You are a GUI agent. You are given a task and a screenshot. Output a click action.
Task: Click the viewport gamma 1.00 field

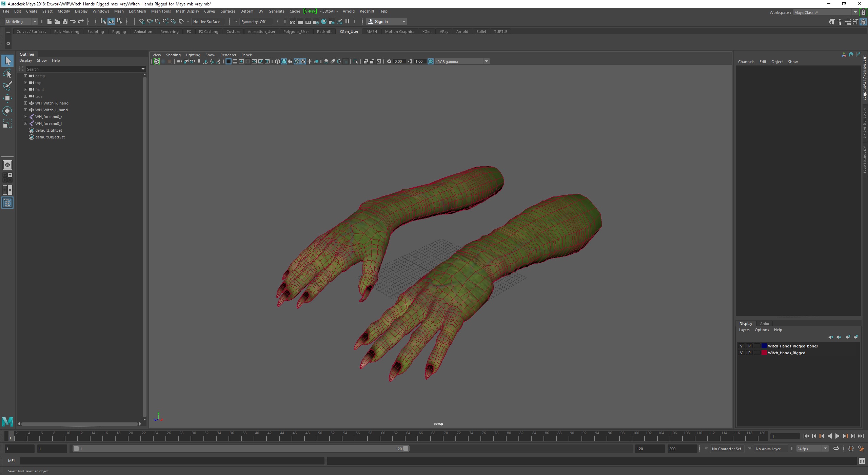click(x=420, y=61)
